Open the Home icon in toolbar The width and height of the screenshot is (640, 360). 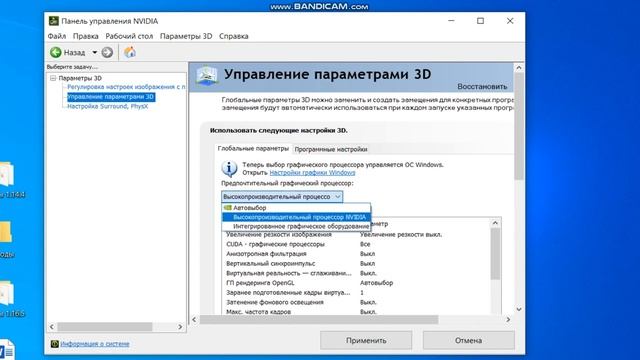coord(130,52)
